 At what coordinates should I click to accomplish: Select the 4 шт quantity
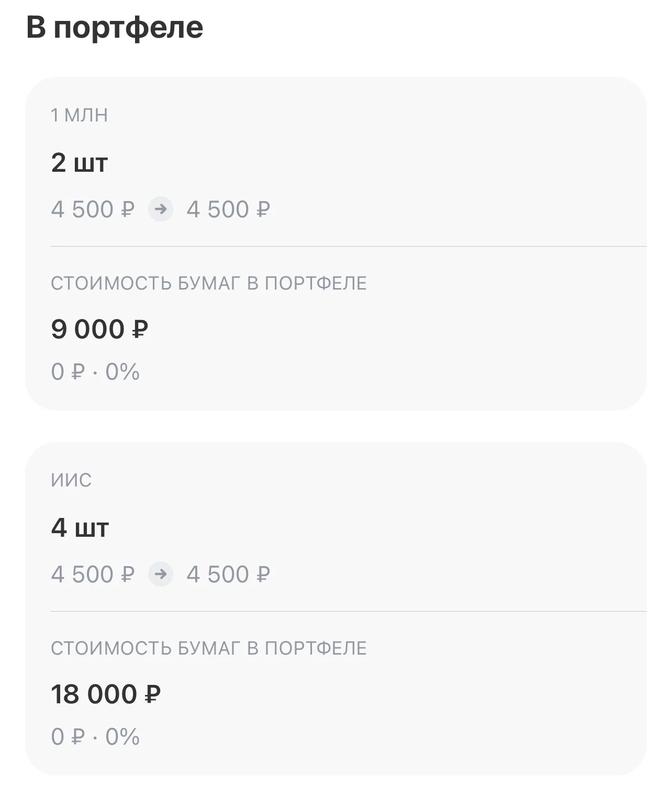(x=80, y=528)
